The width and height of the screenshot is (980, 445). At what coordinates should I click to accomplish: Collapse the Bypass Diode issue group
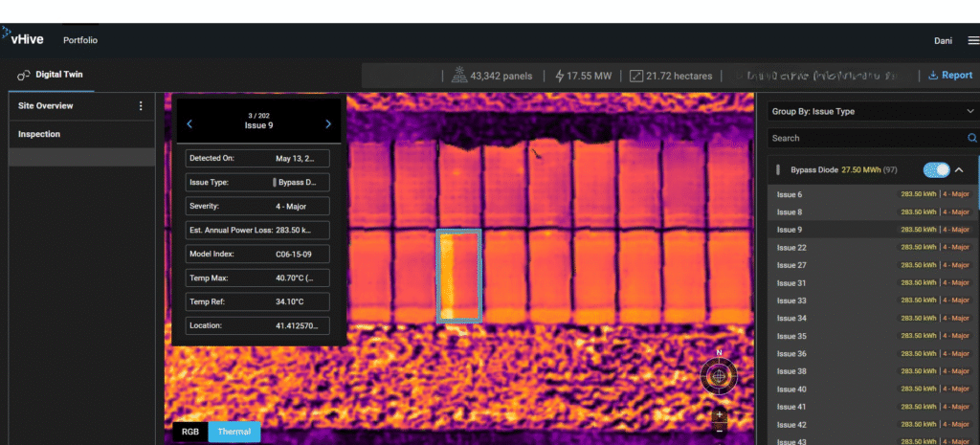pos(959,169)
